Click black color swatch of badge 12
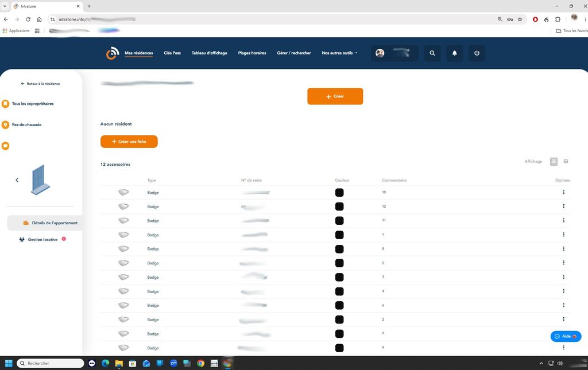This screenshot has height=370, width=588. [x=339, y=207]
